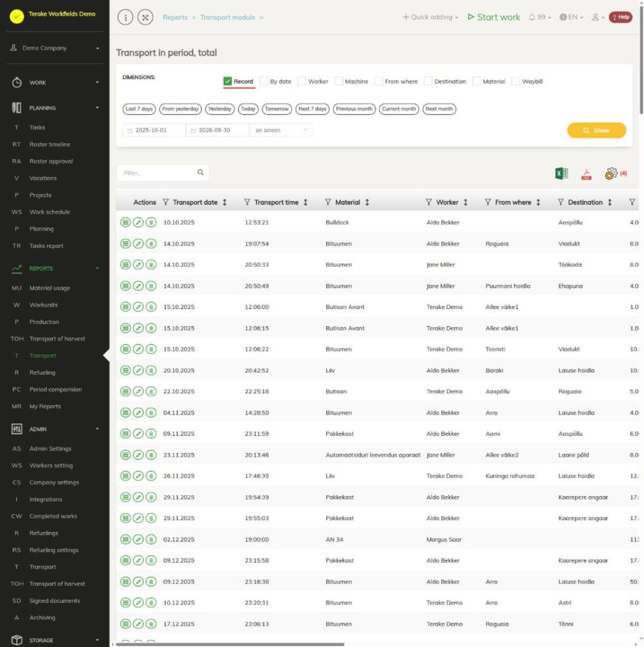644x647 pixels.
Task: Collapse the PLANNING sidebar section
Action: 55,108
